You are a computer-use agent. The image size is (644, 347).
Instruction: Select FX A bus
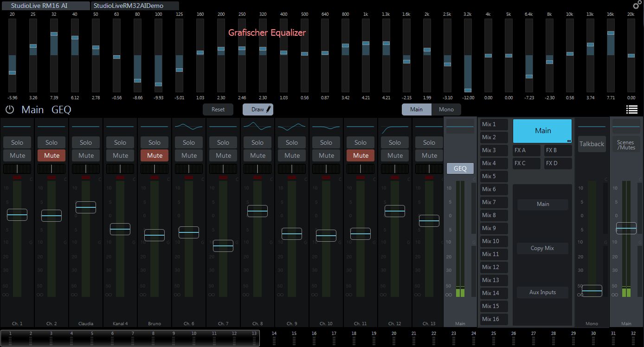tap(527, 150)
